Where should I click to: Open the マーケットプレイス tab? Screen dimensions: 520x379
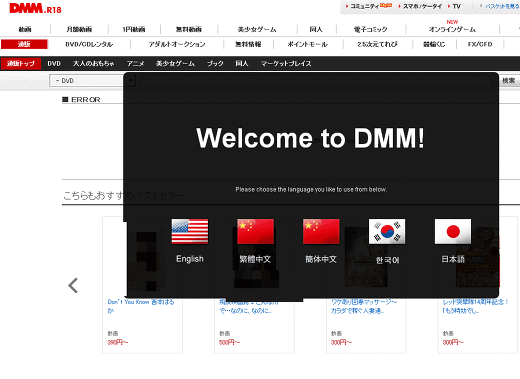286,63
